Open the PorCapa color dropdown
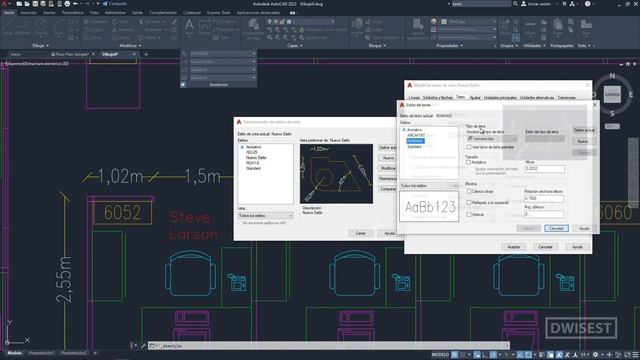 (469, 22)
